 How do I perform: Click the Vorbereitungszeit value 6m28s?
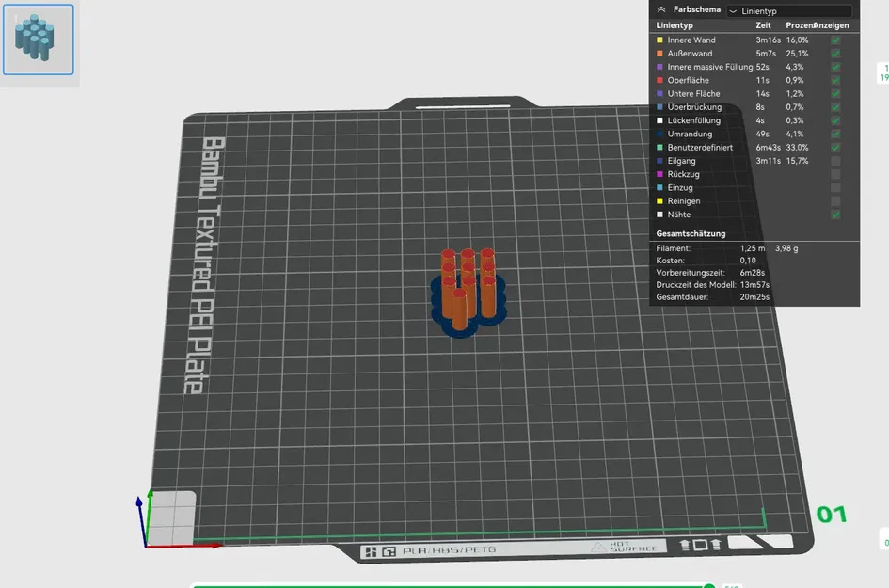(752, 273)
